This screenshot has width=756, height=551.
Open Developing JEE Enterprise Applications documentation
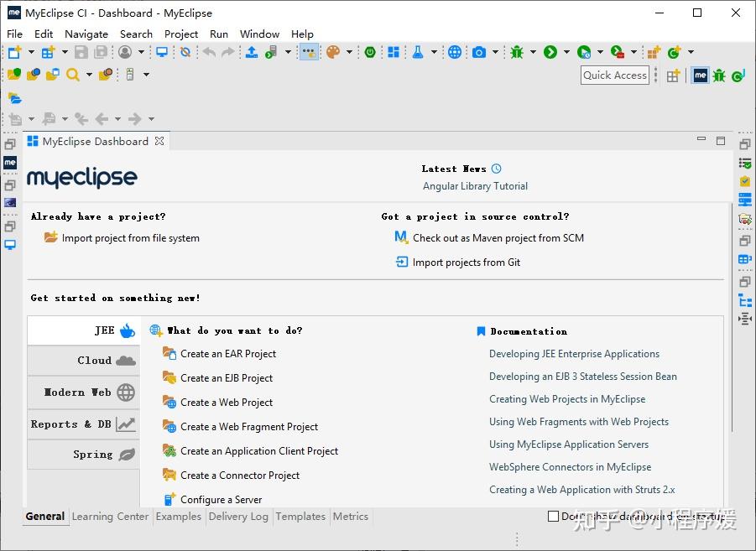coord(574,354)
